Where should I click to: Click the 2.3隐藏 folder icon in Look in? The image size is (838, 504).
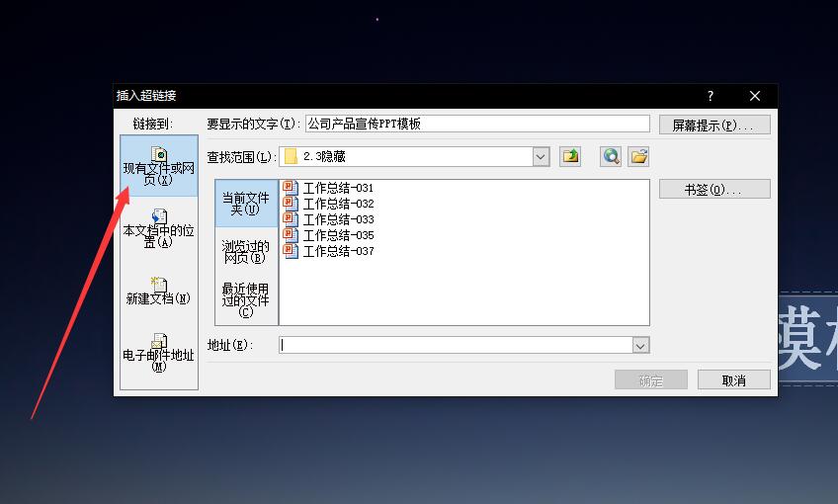click(291, 156)
